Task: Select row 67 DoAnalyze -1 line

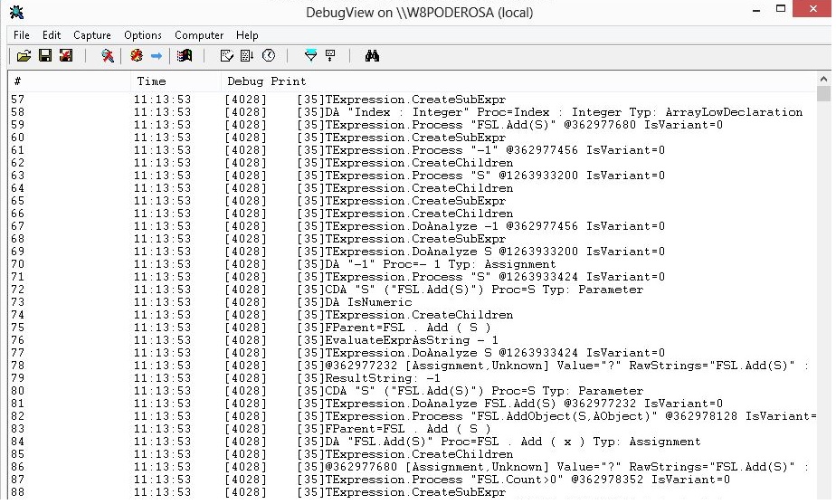Action: click(413, 226)
